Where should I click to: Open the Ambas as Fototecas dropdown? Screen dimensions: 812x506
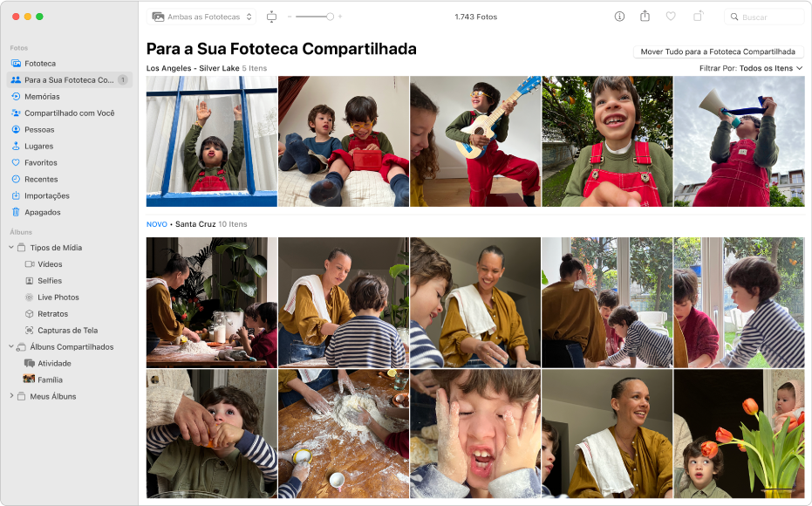(x=201, y=17)
